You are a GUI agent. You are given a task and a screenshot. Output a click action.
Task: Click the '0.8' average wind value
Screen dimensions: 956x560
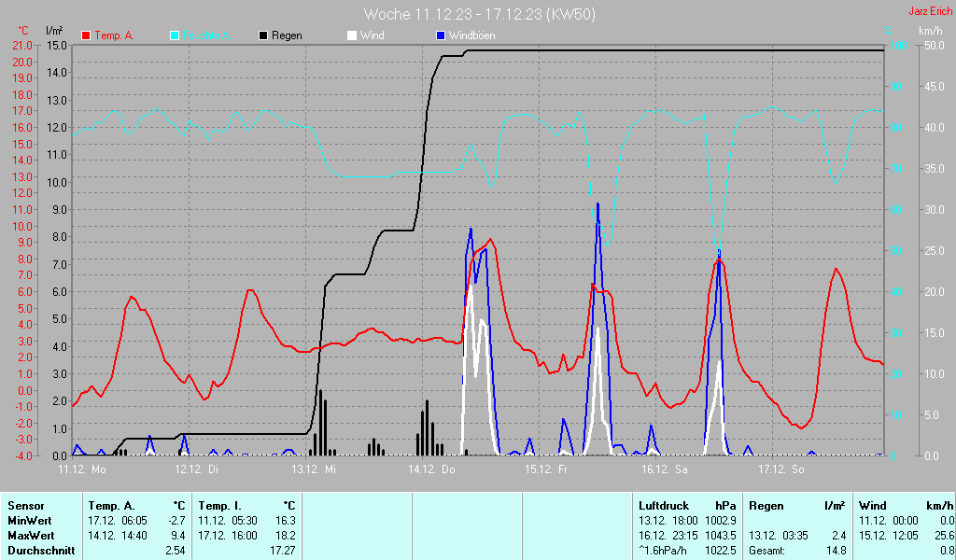tap(948, 551)
